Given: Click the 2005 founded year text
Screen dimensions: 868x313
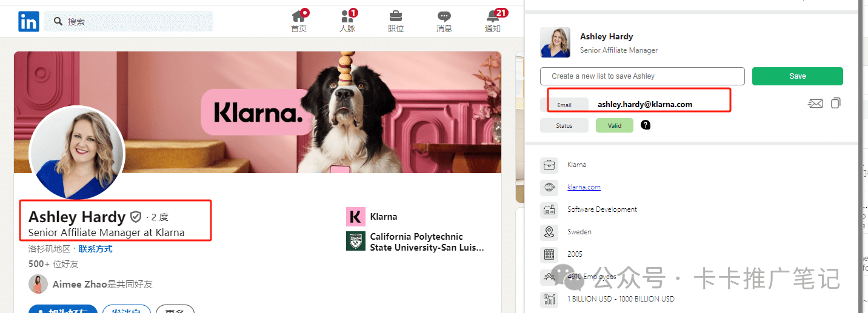Looking at the screenshot, I should click(575, 254).
